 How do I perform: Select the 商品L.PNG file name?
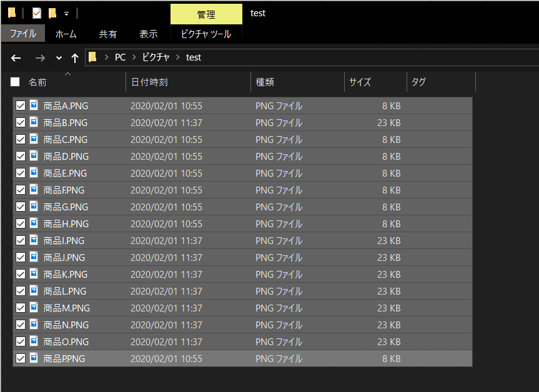[x=65, y=292]
